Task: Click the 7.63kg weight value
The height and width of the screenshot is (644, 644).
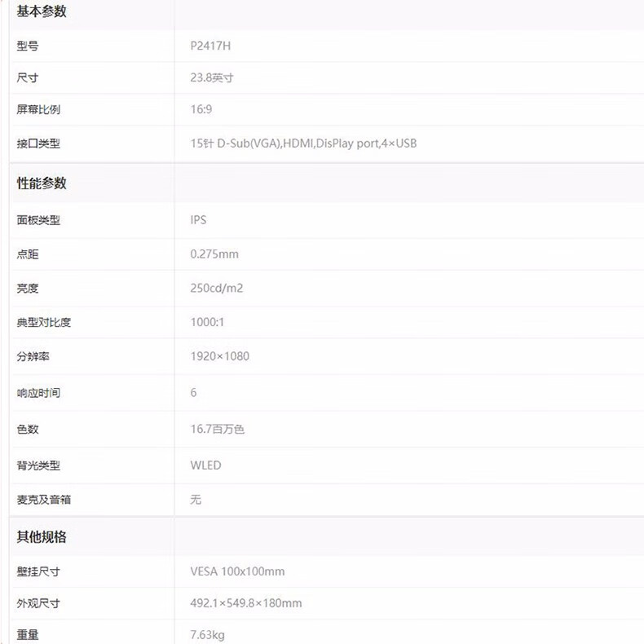Action: pyautogui.click(x=207, y=634)
